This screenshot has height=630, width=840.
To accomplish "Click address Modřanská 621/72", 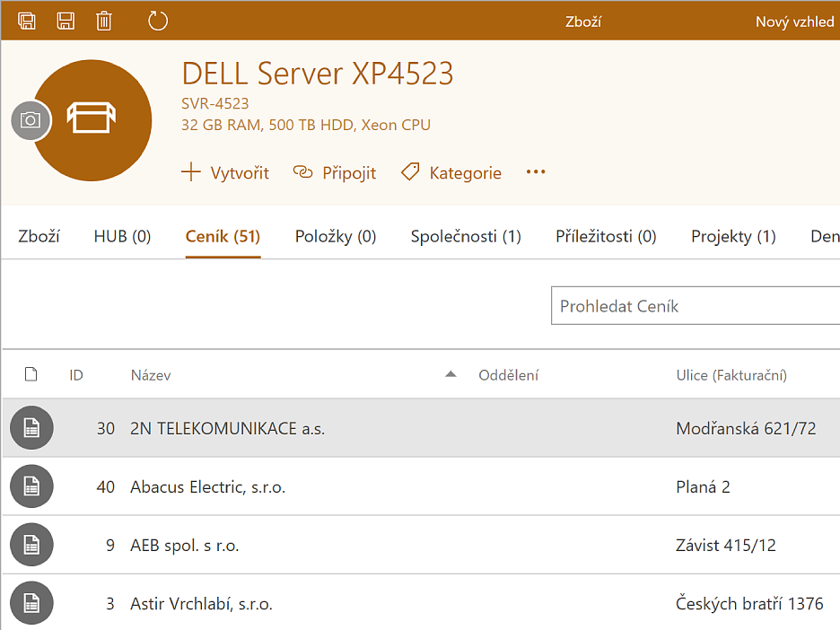I will tap(747, 429).
